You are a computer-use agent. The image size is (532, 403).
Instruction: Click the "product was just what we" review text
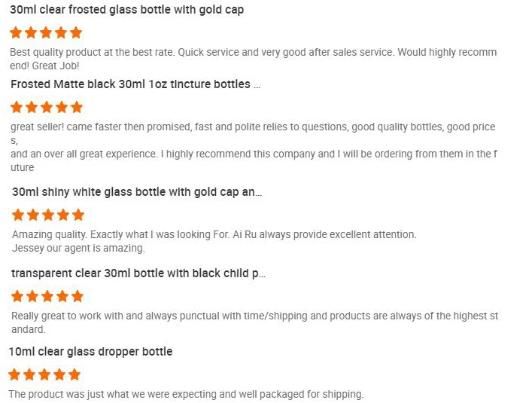(186, 394)
